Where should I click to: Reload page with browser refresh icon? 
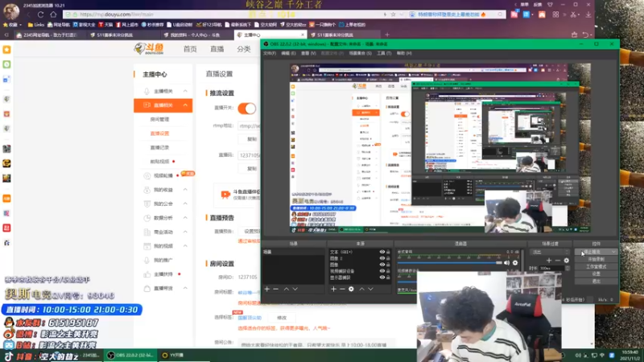[41, 14]
